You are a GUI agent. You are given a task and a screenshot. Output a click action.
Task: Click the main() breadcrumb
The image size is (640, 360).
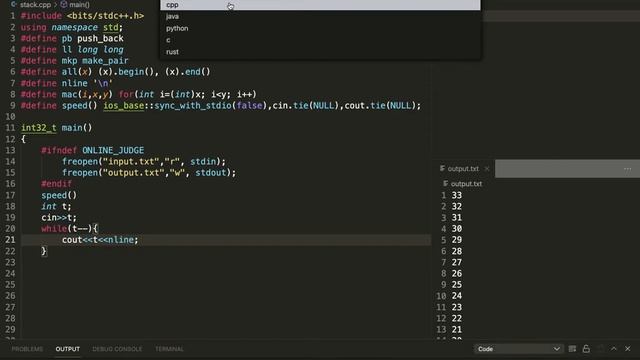(x=79, y=4)
